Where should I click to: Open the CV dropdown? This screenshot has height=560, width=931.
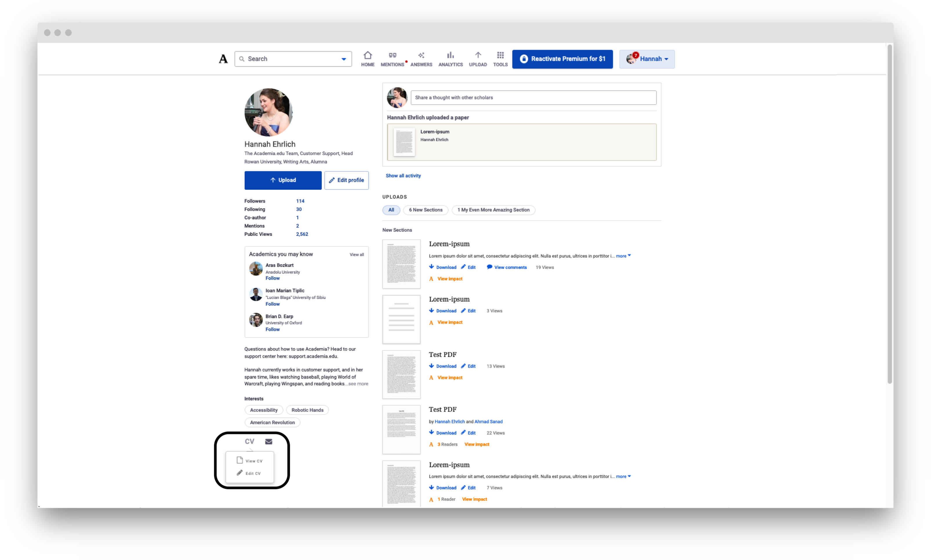[x=249, y=442]
